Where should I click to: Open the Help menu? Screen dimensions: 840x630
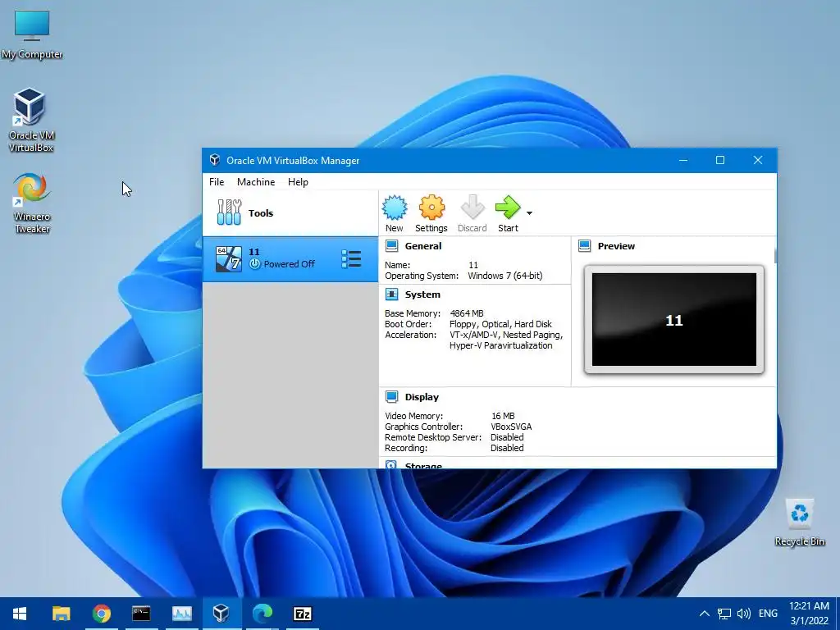(298, 181)
